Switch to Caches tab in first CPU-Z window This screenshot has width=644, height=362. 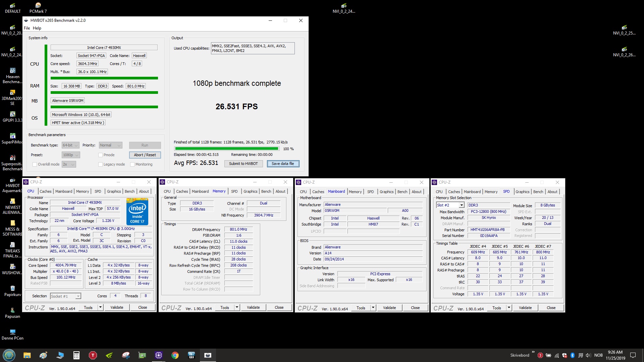coord(46,191)
